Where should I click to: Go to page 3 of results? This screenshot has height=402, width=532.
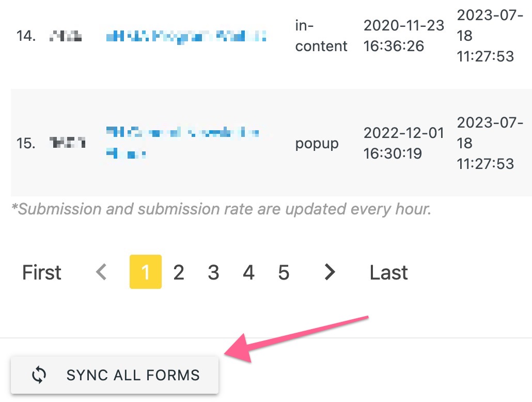[213, 272]
